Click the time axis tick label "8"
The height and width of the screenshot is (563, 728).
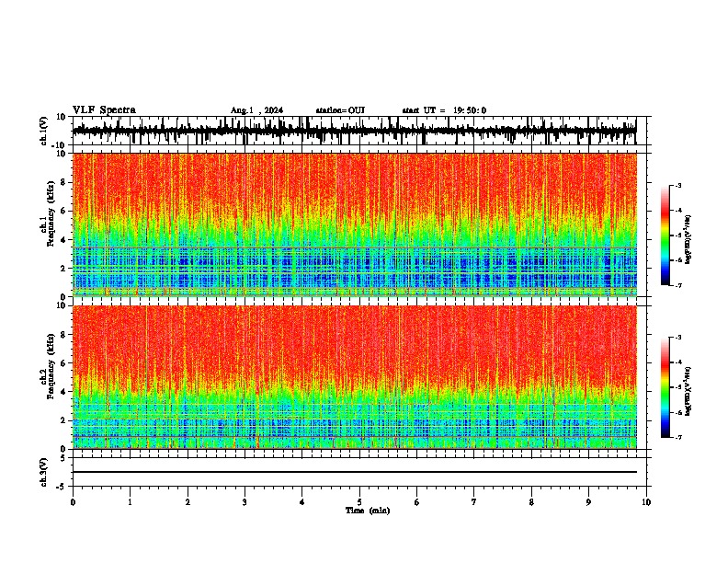[x=531, y=502]
